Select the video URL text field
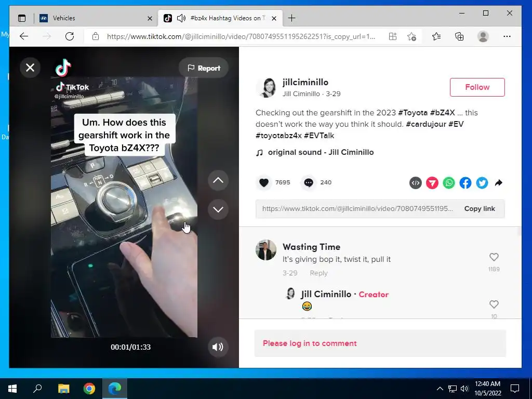 tap(357, 209)
